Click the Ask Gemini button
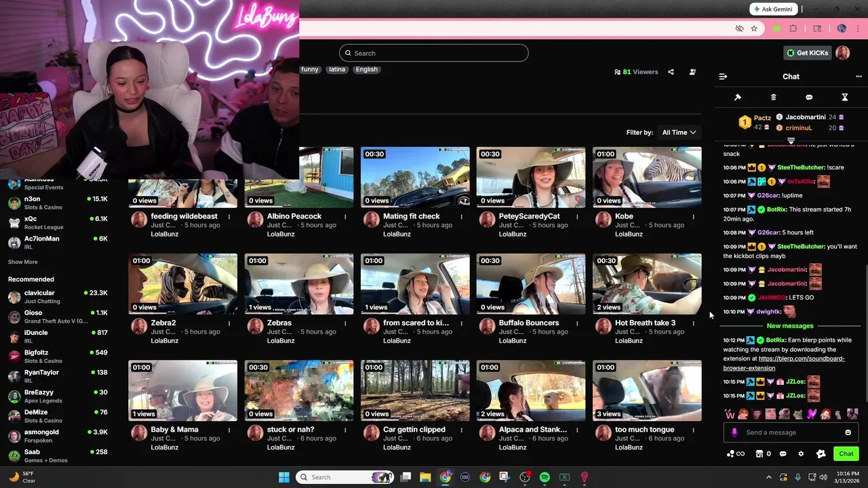The width and height of the screenshot is (868, 488). [x=772, y=9]
